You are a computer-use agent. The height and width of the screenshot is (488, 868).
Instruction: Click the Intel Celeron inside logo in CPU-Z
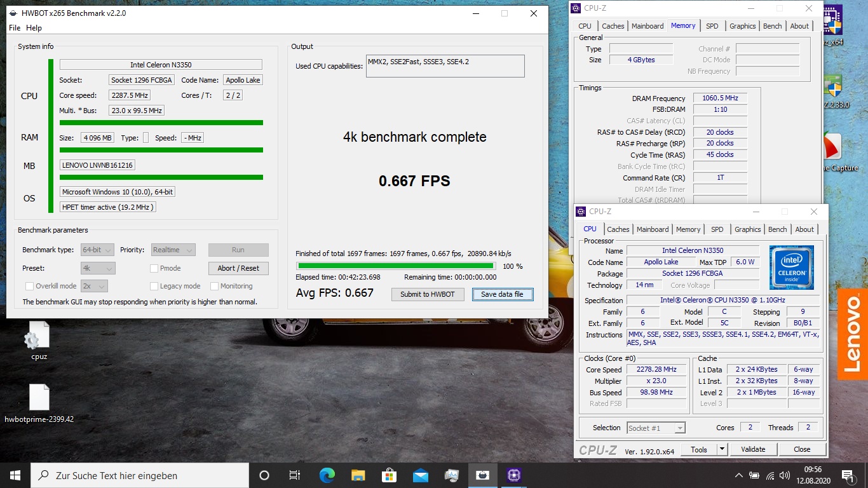tap(791, 268)
